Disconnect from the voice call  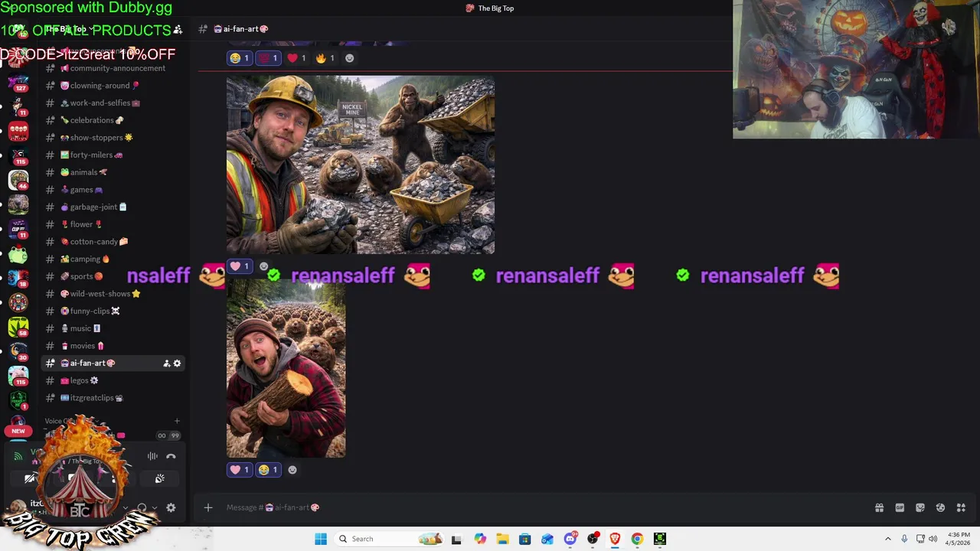click(171, 456)
